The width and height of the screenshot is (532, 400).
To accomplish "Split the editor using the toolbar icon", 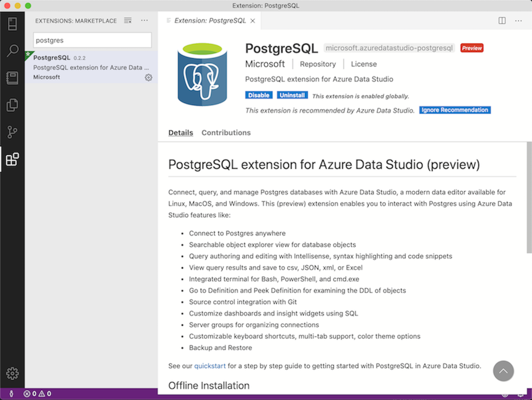I will coord(502,21).
